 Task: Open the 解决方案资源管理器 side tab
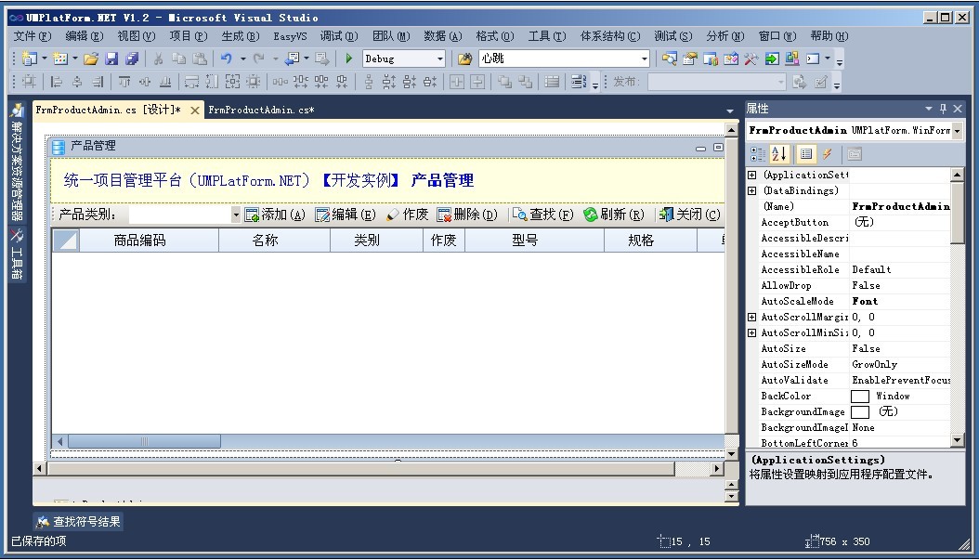(x=17, y=164)
